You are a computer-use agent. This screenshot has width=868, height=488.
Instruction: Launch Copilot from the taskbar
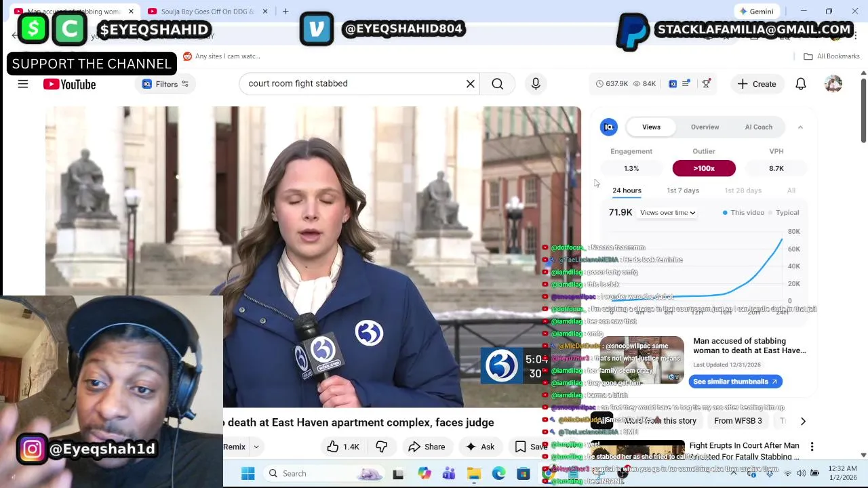pos(424,473)
